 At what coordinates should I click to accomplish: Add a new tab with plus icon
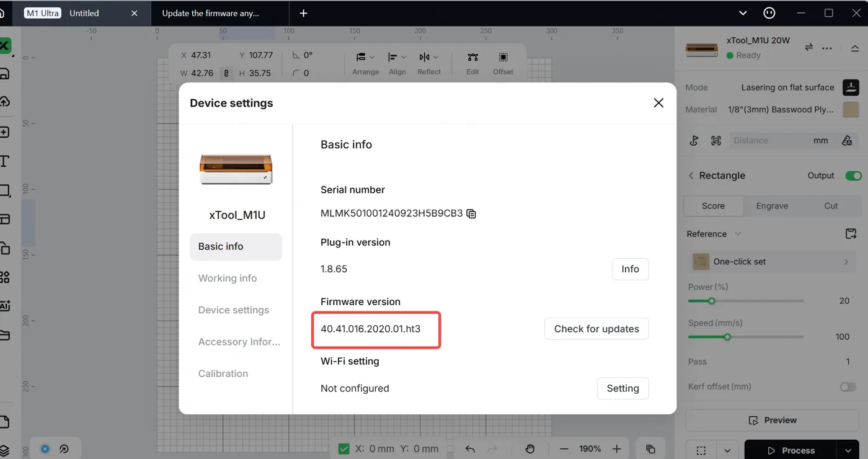click(x=303, y=13)
